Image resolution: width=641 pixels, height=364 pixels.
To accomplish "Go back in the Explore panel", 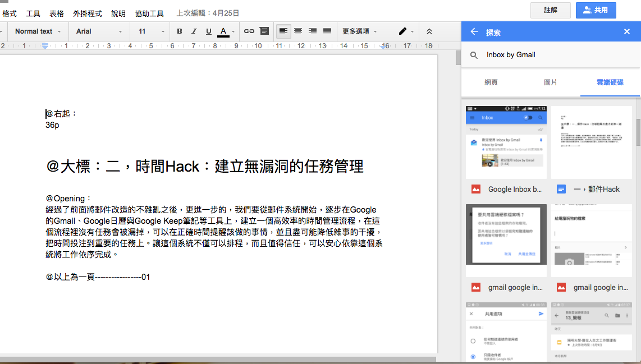I will tap(474, 32).
